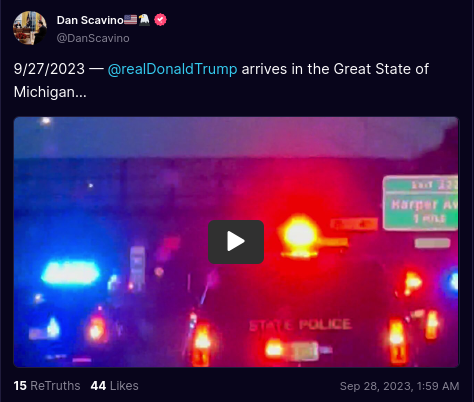Click the word Michigan in the post

(x=44, y=92)
